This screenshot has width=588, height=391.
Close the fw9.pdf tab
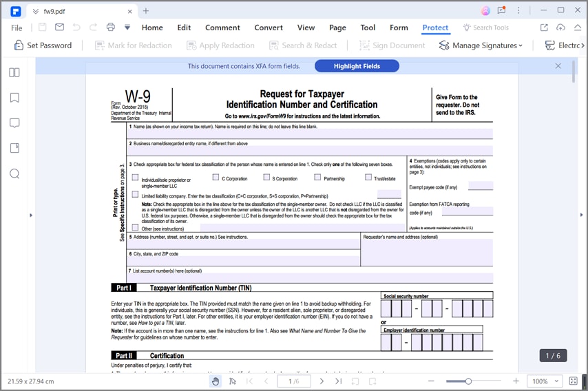pos(129,12)
